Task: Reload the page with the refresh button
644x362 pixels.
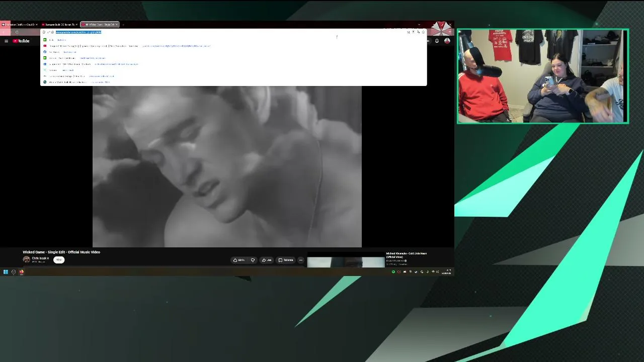Action: click(x=17, y=32)
